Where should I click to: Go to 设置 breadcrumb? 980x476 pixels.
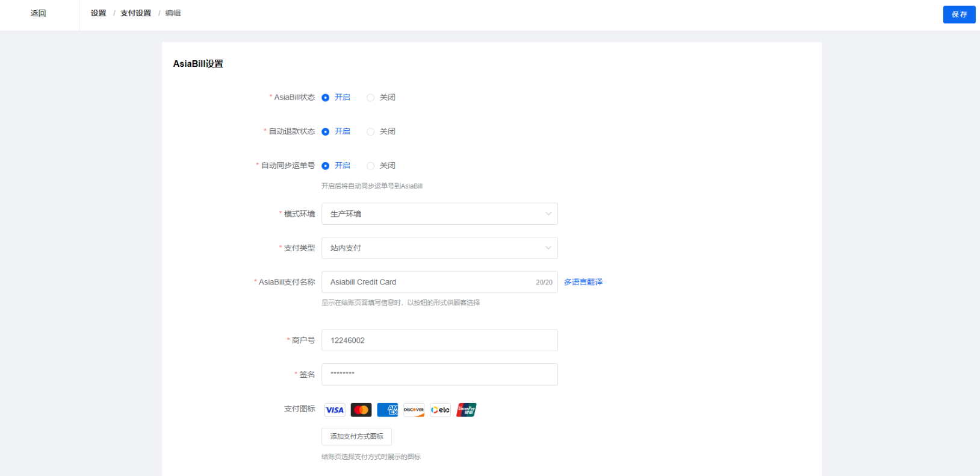(x=98, y=13)
